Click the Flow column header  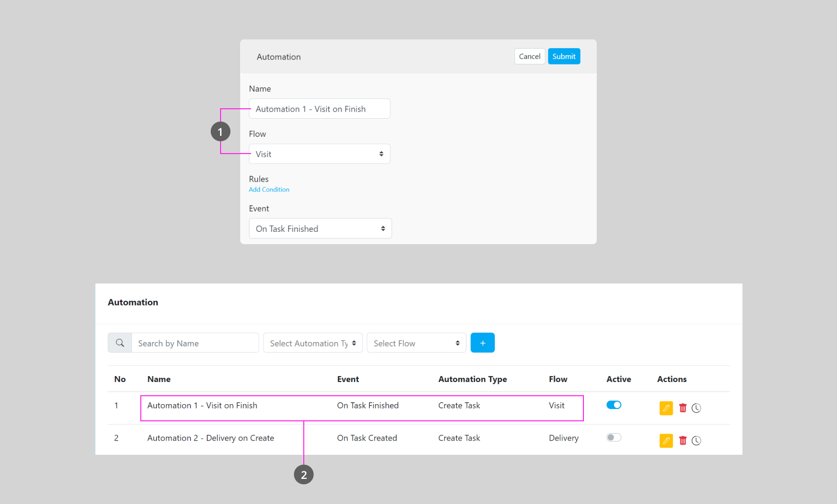[558, 379]
